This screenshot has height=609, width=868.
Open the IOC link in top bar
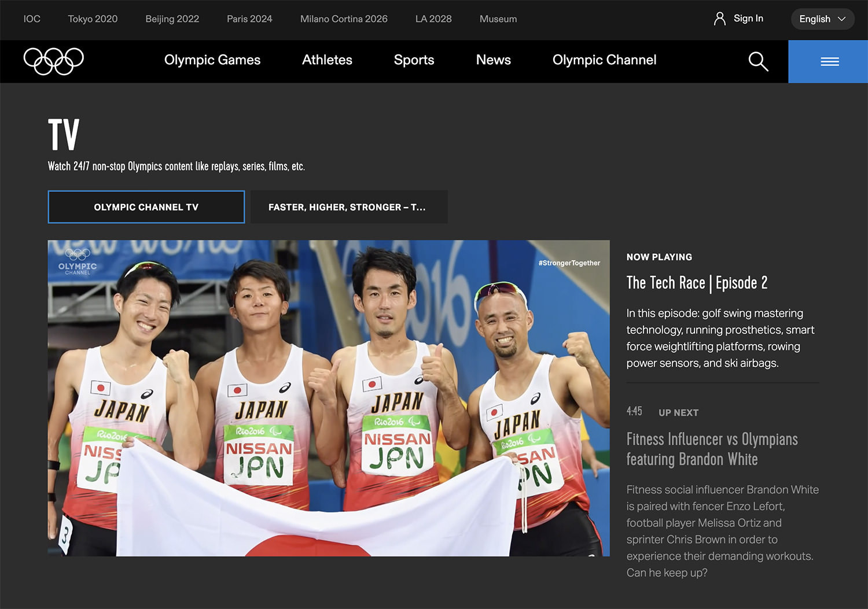click(x=32, y=19)
